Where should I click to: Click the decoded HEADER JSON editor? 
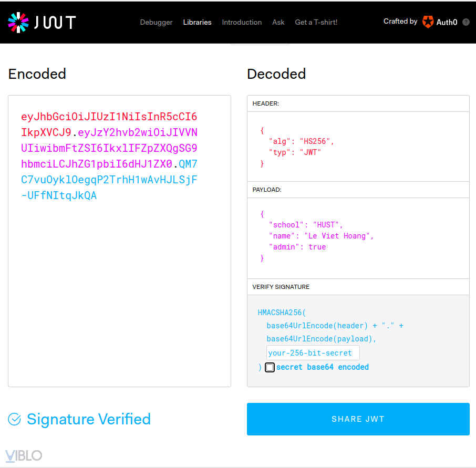[358, 147]
